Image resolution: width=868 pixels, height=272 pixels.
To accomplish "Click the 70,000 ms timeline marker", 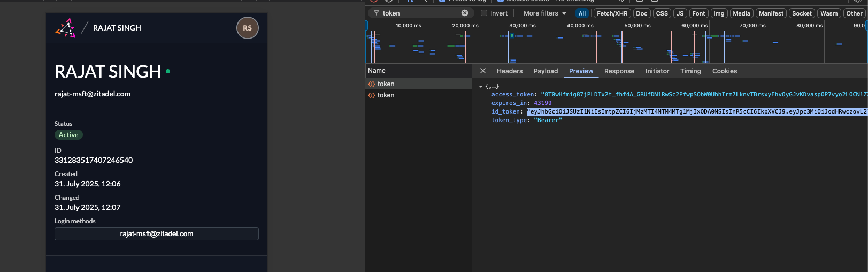I will pos(752,25).
